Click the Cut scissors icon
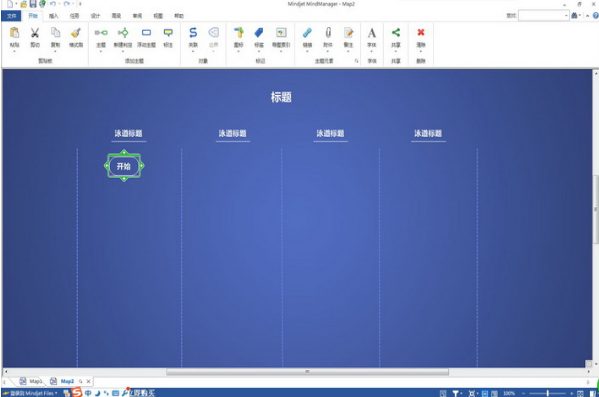Screen dimensions: 599x397 pyautogui.click(x=35, y=33)
